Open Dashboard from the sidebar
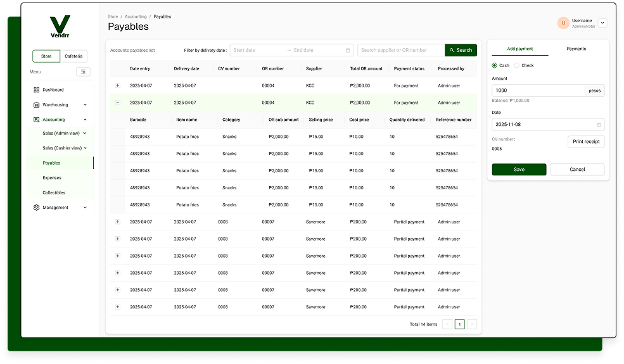Screen dimensions: 624x364 coord(53,90)
